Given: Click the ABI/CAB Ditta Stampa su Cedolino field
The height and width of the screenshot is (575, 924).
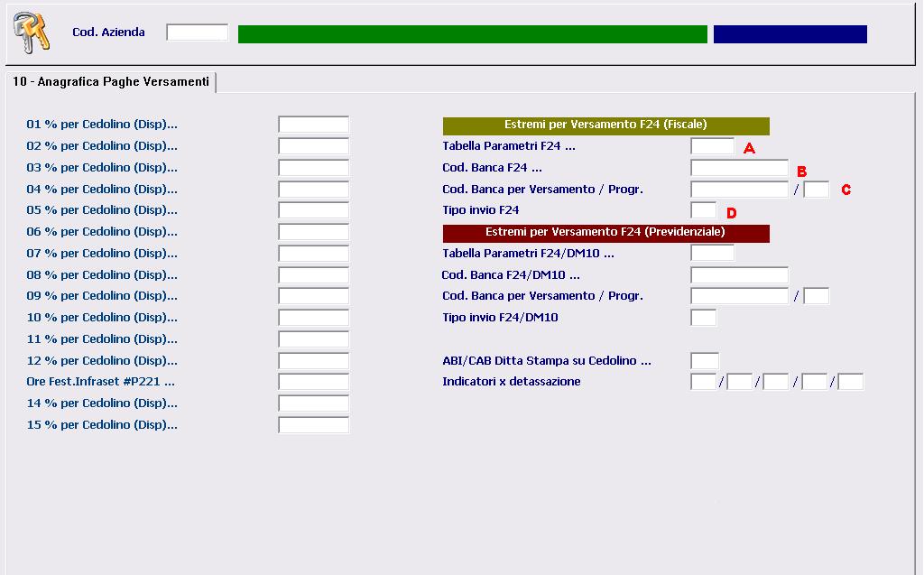Looking at the screenshot, I should (704, 361).
